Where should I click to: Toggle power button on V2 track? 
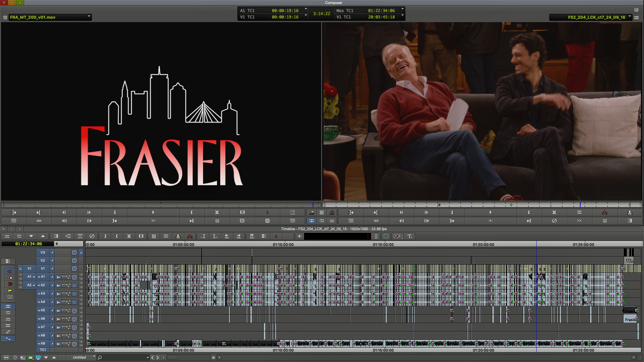tap(74, 261)
